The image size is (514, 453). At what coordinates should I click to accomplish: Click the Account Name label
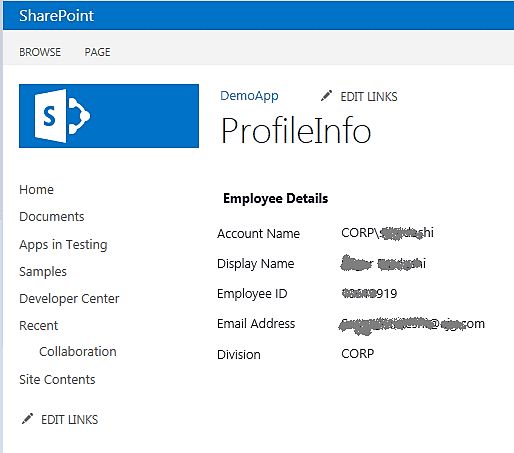(259, 234)
